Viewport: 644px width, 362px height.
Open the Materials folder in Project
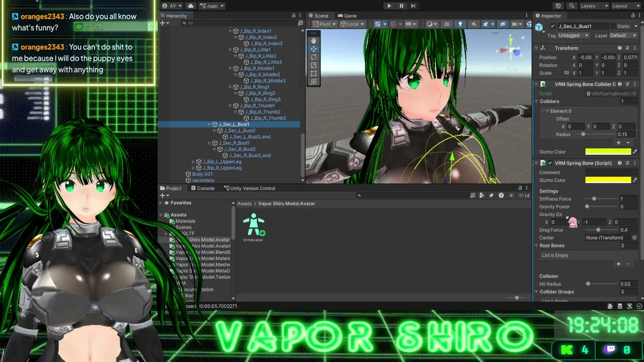click(x=185, y=221)
